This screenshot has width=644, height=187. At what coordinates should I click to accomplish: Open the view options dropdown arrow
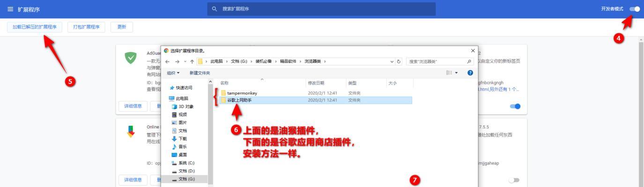(x=457, y=73)
